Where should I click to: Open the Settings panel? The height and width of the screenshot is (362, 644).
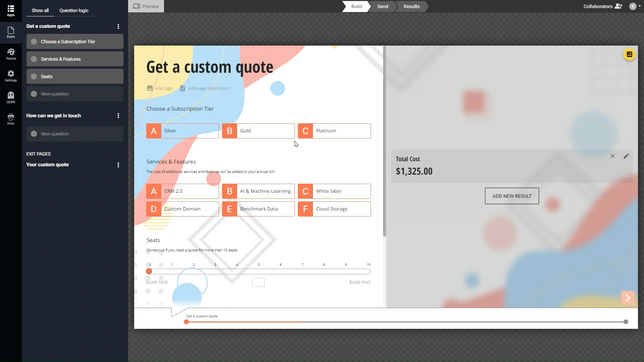pyautogui.click(x=11, y=76)
